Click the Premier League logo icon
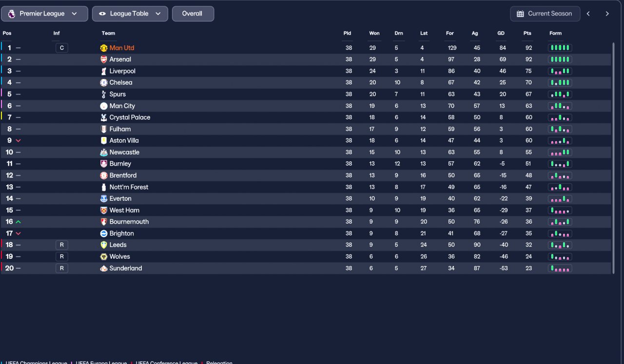624x364 pixels. click(12, 14)
